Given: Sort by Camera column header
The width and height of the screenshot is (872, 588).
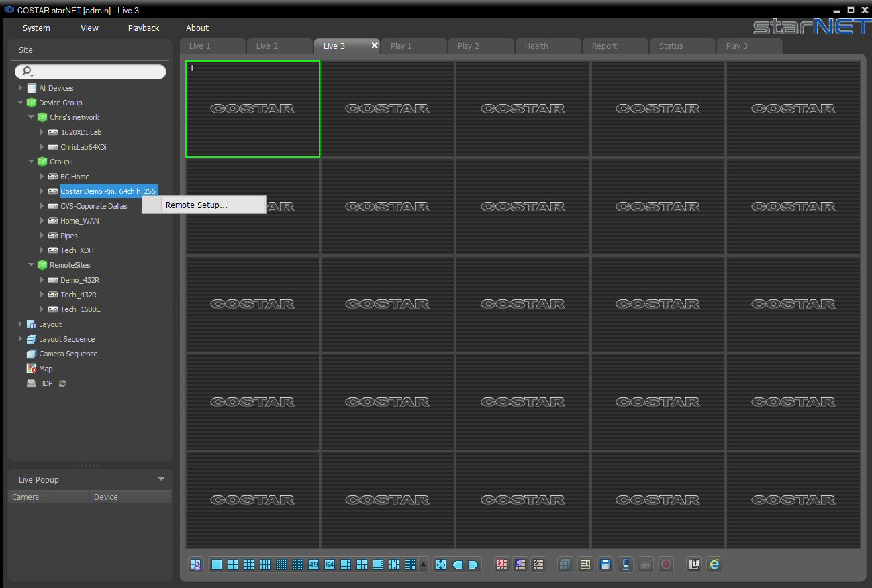Looking at the screenshot, I should click(48, 497).
